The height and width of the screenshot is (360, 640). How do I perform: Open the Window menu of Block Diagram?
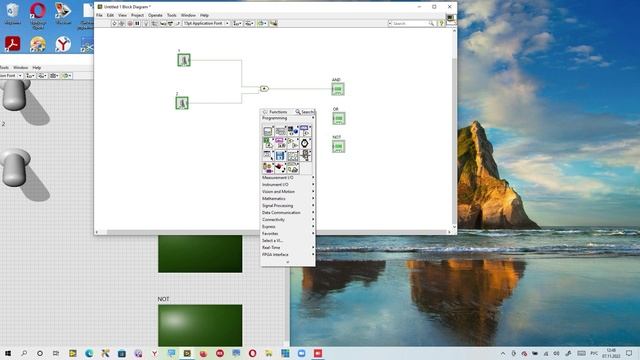coord(188,15)
